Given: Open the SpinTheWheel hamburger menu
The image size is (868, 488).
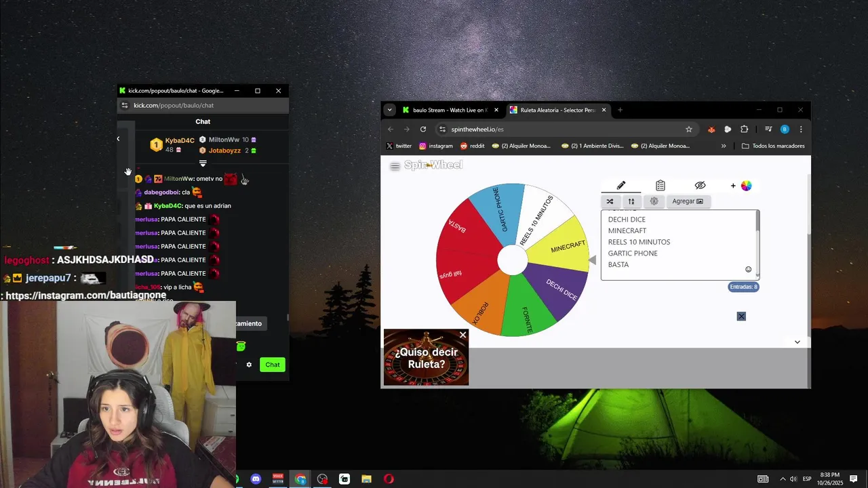Looking at the screenshot, I should click(395, 166).
